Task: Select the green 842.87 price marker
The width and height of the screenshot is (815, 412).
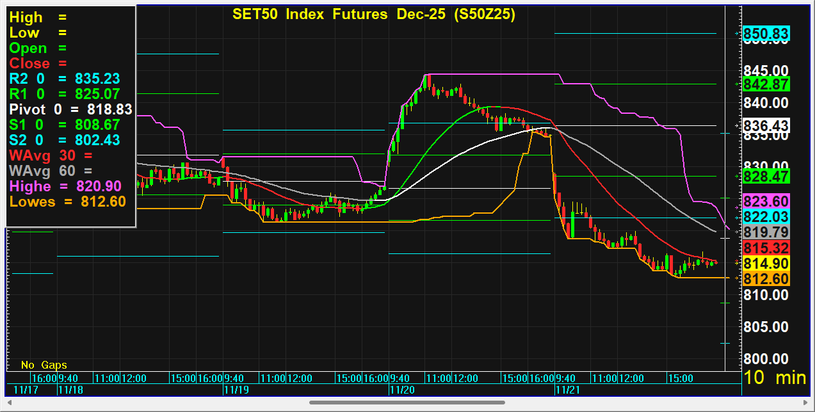Action: (x=766, y=84)
